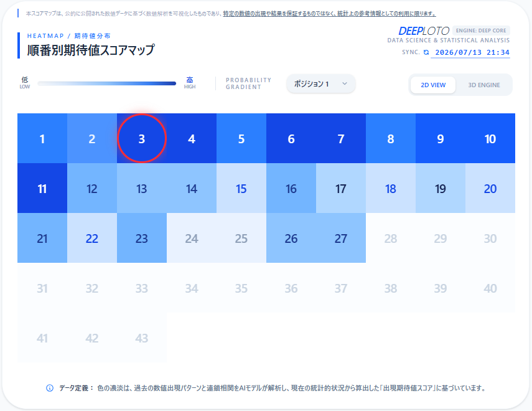
Task: Select heatmap cell number 24
Action: click(192, 238)
